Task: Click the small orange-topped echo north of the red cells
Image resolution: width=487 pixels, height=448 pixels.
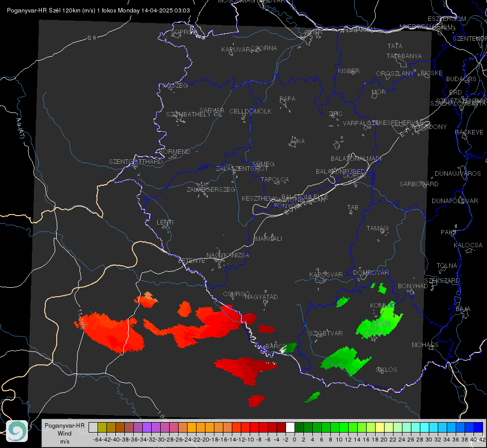Action: point(146,300)
